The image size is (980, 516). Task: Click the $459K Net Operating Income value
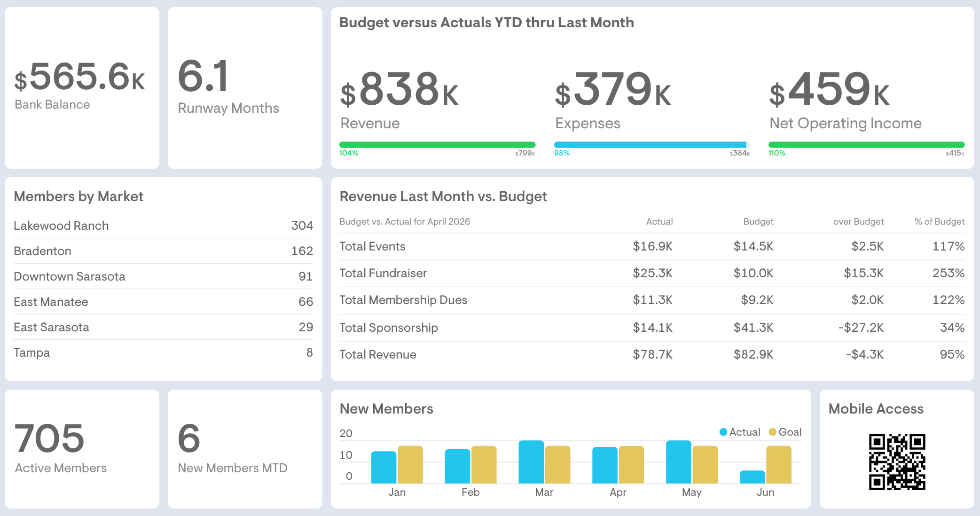pos(830,89)
